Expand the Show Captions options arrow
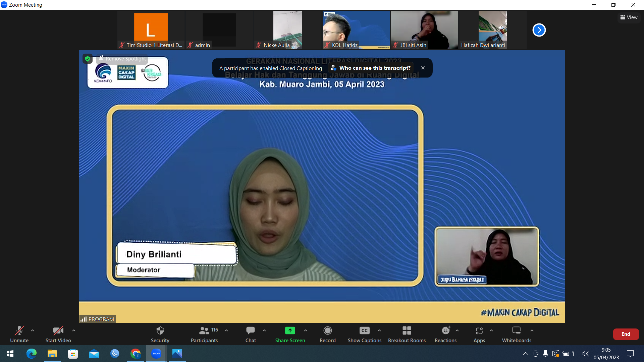Screen dimensions: 644x362 coord(379,330)
